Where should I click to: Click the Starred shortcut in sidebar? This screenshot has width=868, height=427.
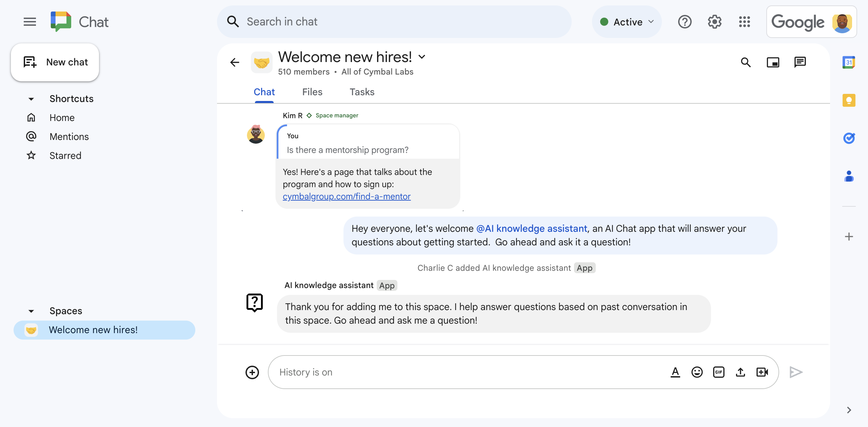point(65,155)
